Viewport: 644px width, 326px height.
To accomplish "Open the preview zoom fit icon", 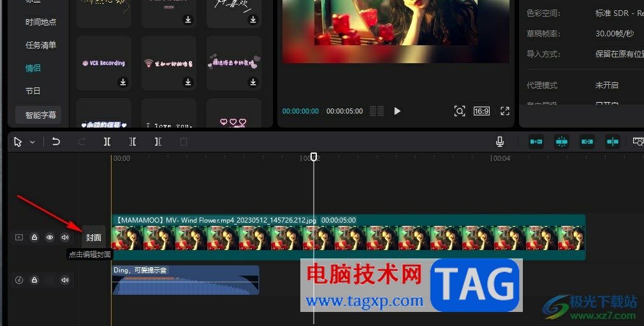I will (x=460, y=111).
